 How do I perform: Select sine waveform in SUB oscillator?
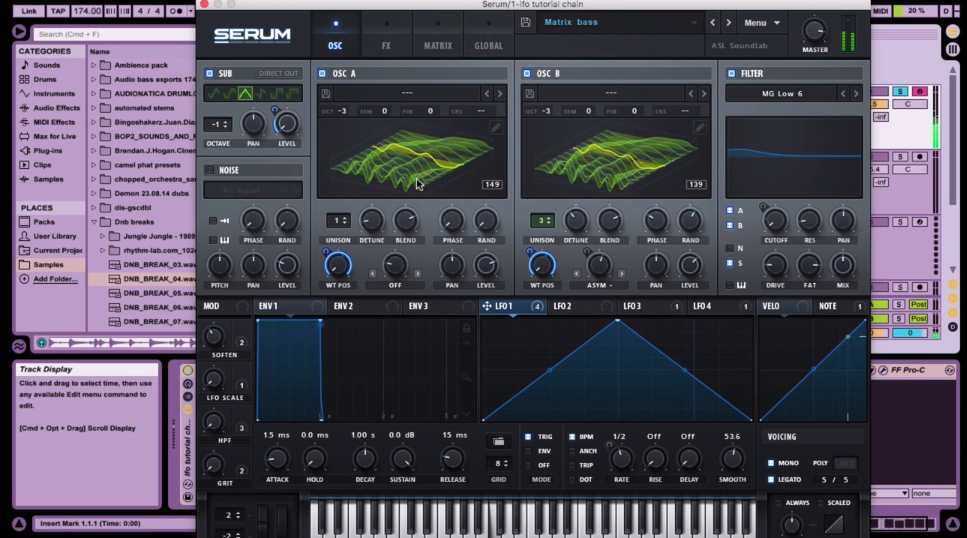tap(213, 93)
